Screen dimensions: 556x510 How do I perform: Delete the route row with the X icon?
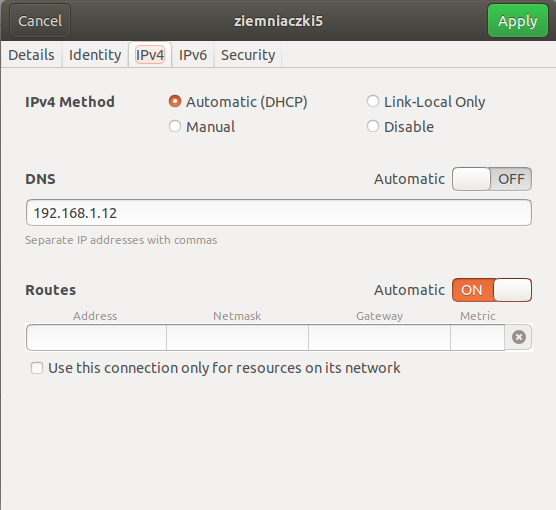tap(518, 337)
